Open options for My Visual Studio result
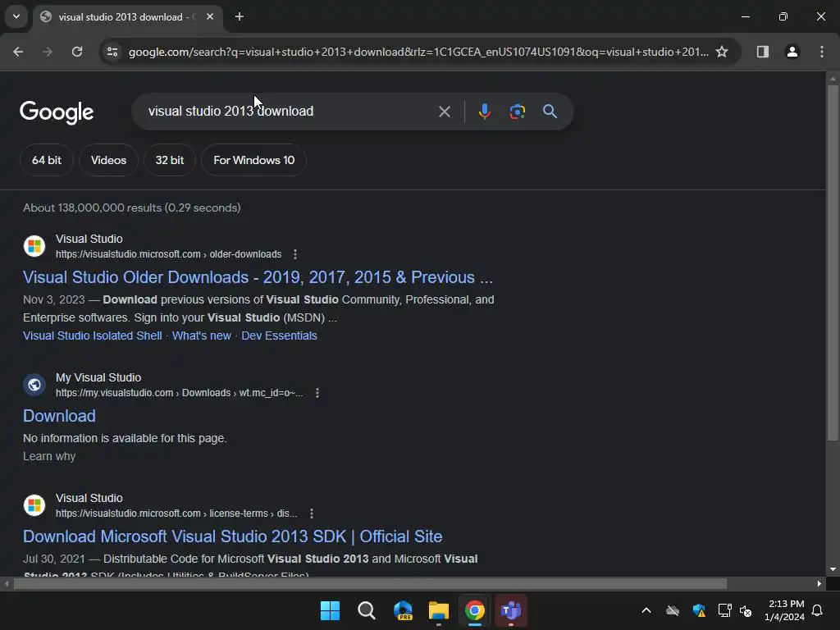840x630 pixels. [x=317, y=393]
